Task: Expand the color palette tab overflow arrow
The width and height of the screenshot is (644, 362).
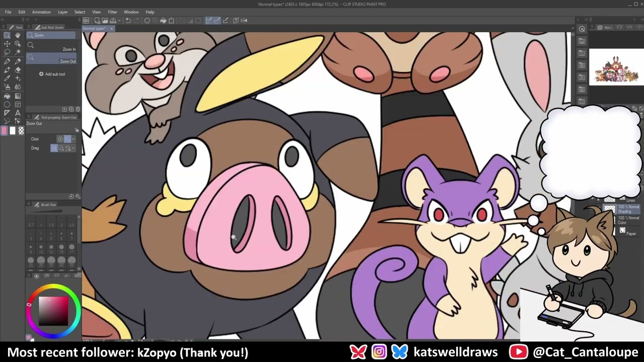Action: [78, 275]
